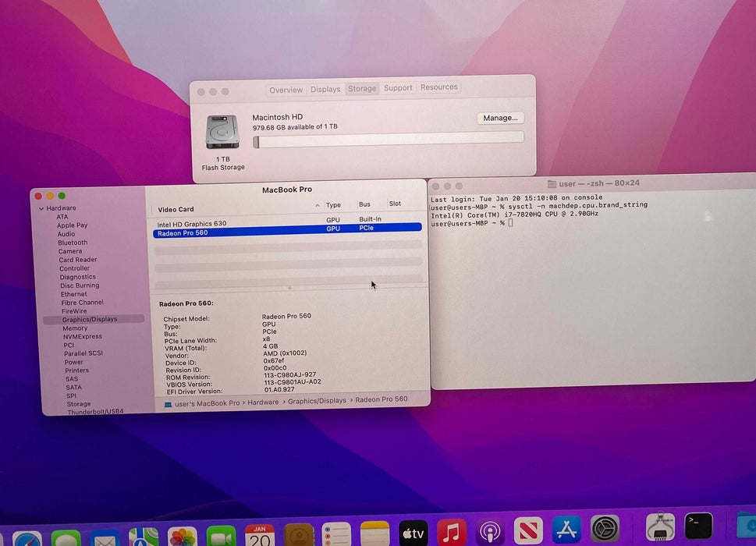
Task: Click Hardware in the path bar
Action: coord(263,402)
